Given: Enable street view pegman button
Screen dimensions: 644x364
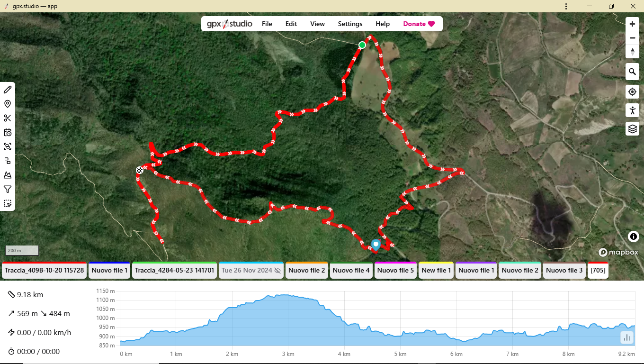Looking at the screenshot, I should (632, 110).
